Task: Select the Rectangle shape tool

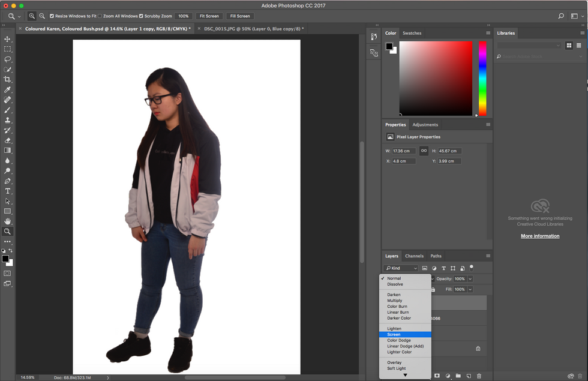Action: (7, 211)
